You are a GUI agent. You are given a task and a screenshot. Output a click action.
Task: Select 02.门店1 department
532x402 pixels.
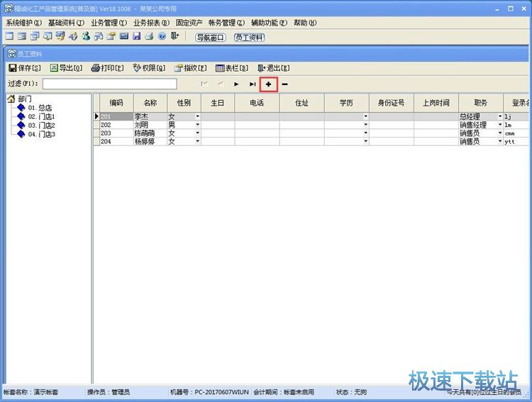click(41, 117)
